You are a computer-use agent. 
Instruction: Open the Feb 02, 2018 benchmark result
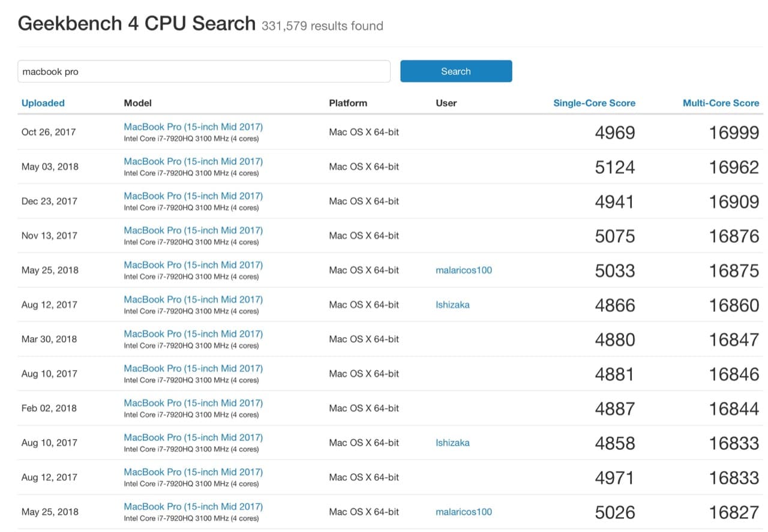193,402
